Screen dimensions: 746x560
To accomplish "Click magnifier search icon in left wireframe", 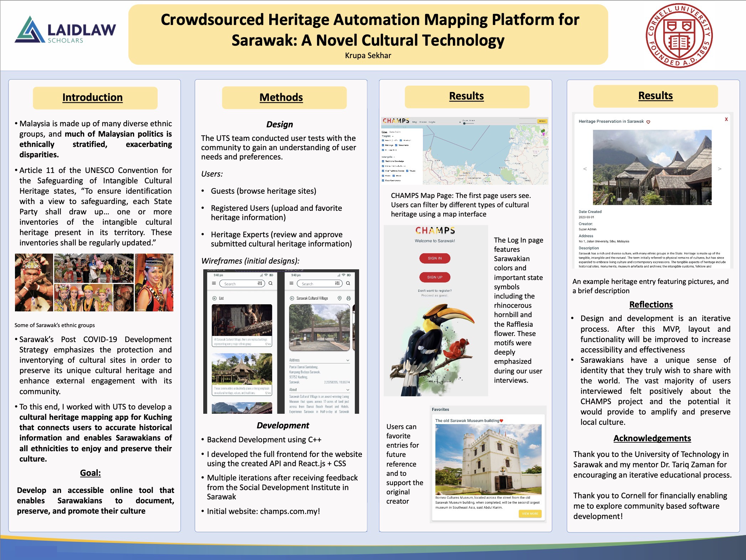I will (271, 283).
